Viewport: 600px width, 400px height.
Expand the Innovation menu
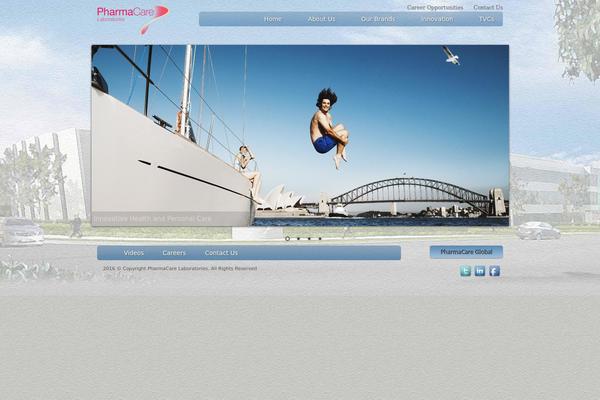pos(436,19)
